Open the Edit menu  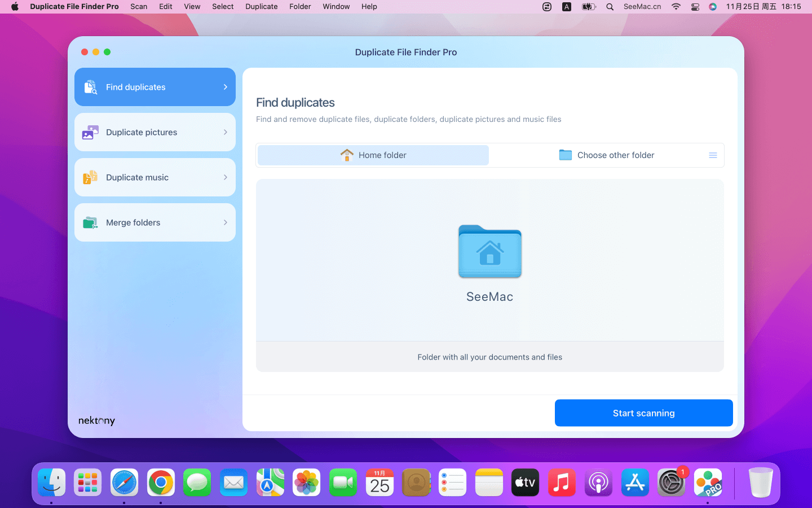166,7
